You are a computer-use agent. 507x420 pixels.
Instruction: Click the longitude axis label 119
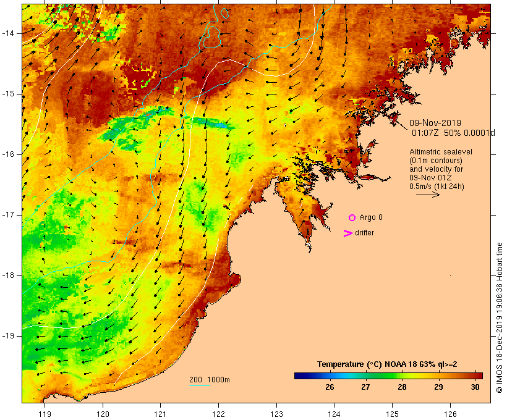pyautogui.click(x=45, y=414)
